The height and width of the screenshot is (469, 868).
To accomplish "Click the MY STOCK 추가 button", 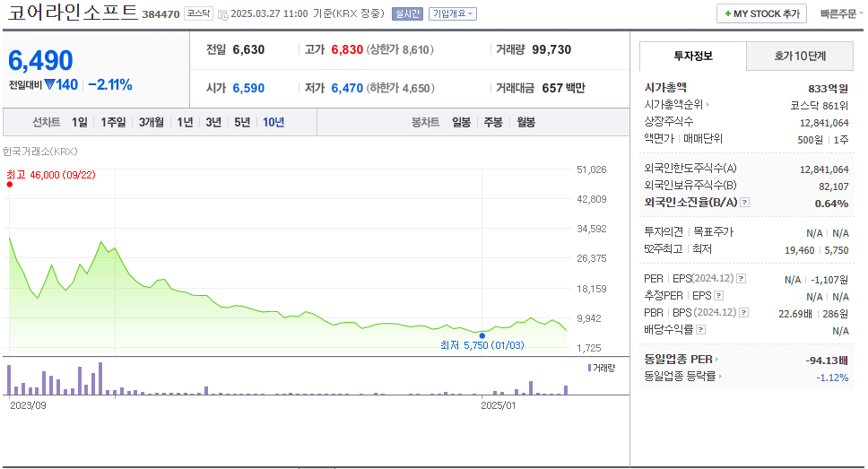I will coord(761,13).
